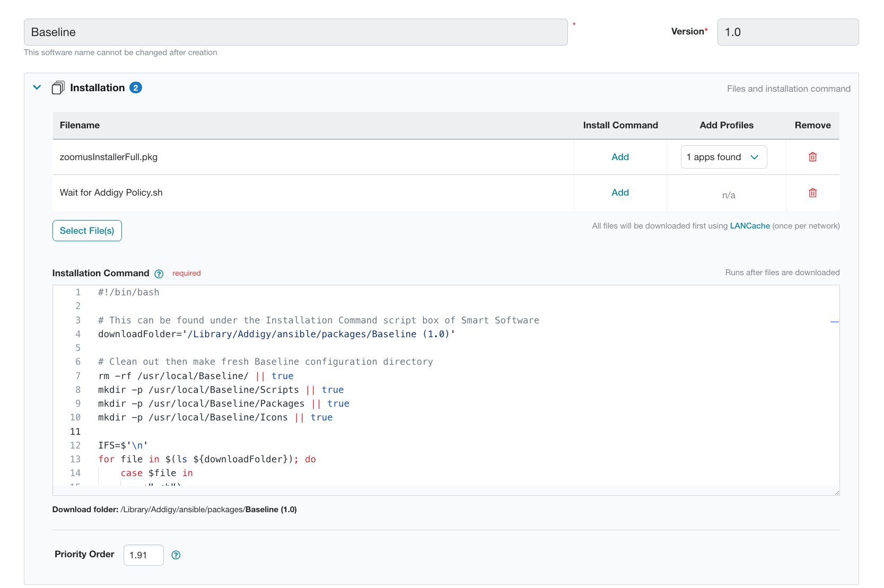Click the IFS=$'\n' code line
The image size is (884, 588).
122,445
